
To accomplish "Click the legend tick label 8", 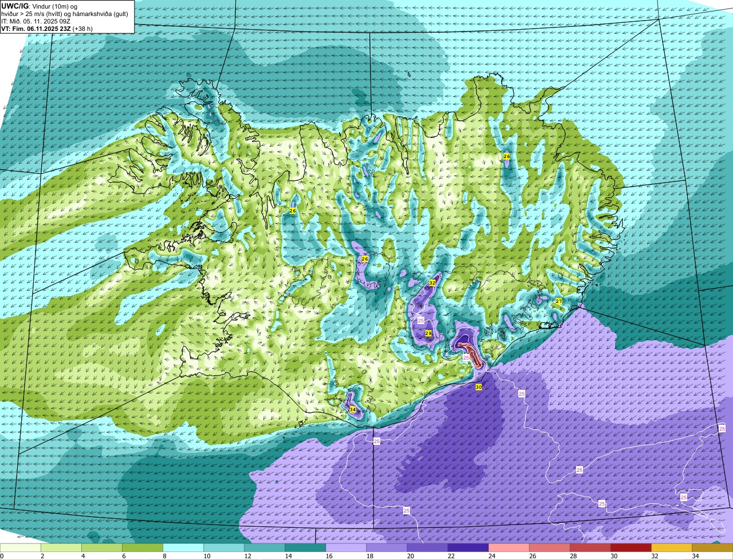I will [x=164, y=556].
